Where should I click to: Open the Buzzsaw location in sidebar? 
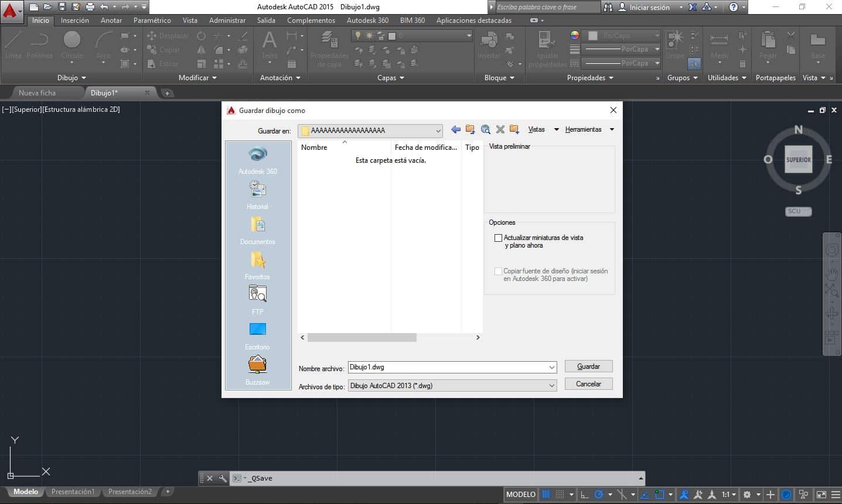point(258,371)
